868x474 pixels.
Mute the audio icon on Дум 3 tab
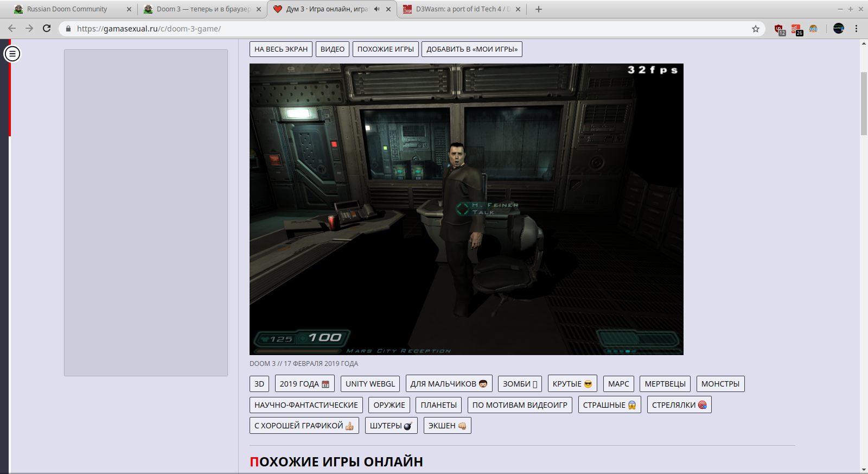(377, 9)
